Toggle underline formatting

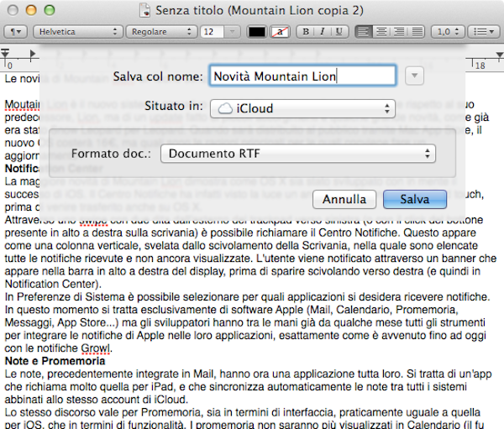[339, 32]
